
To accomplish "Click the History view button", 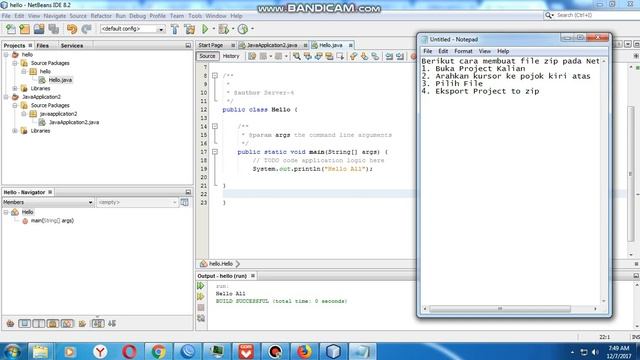I will (x=231, y=56).
